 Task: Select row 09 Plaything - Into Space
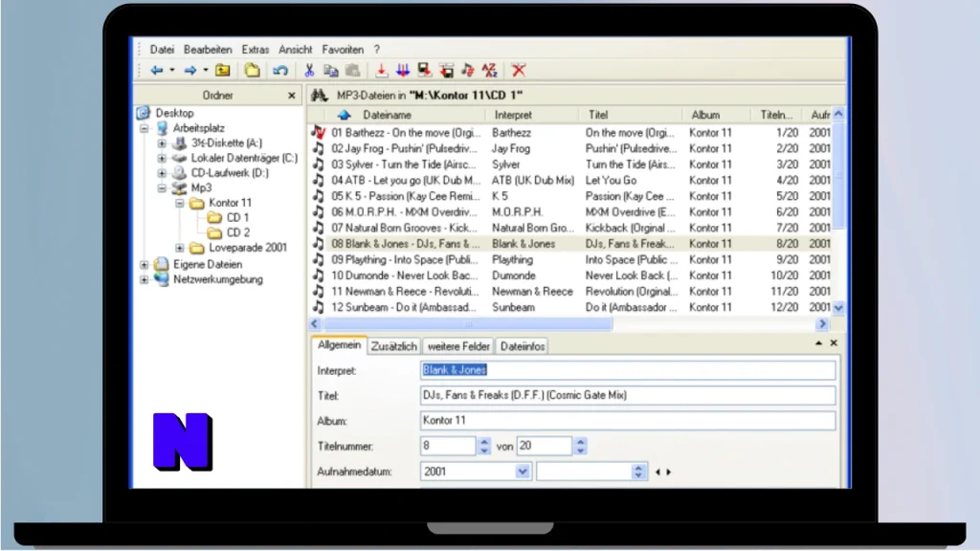571,259
